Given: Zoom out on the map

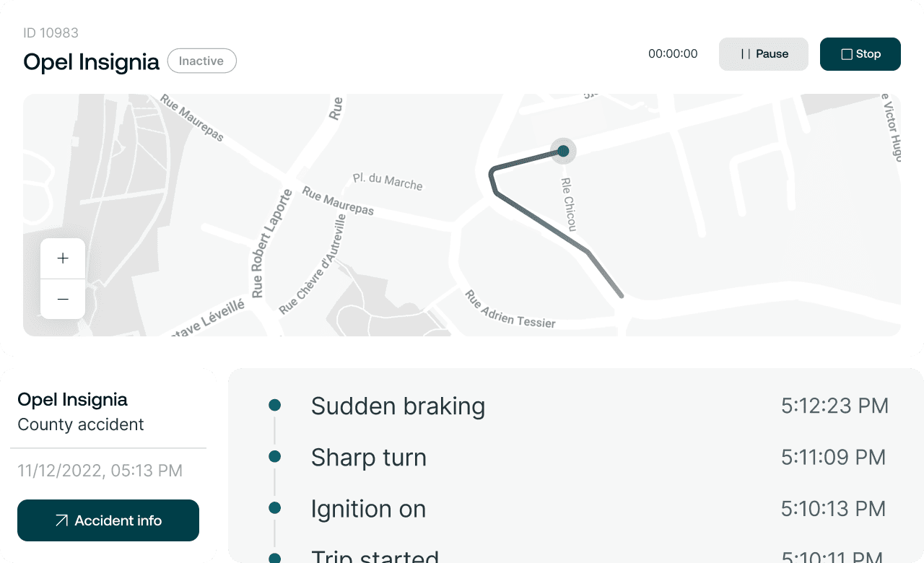Looking at the screenshot, I should pyautogui.click(x=63, y=299).
